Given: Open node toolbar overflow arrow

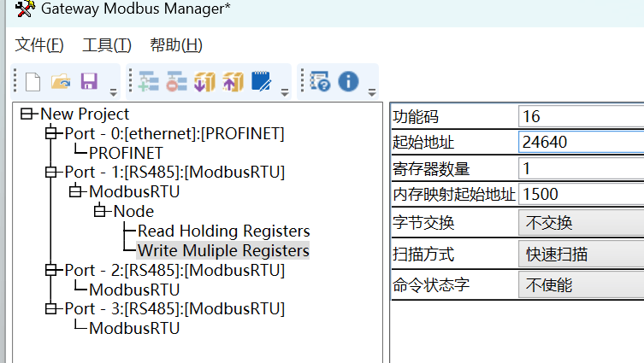Looking at the screenshot, I should (284, 92).
